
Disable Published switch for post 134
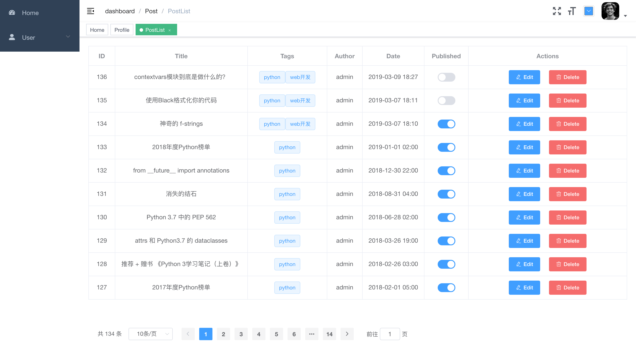click(446, 124)
